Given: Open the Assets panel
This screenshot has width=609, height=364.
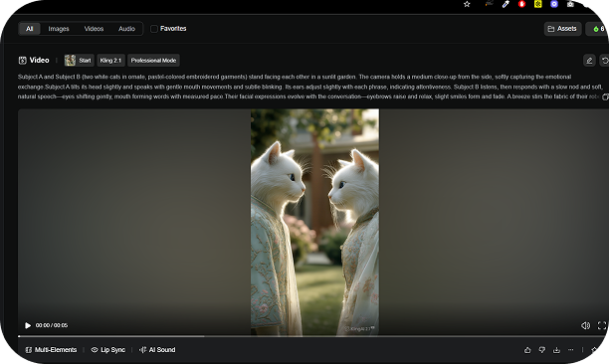Looking at the screenshot, I should tap(562, 29).
